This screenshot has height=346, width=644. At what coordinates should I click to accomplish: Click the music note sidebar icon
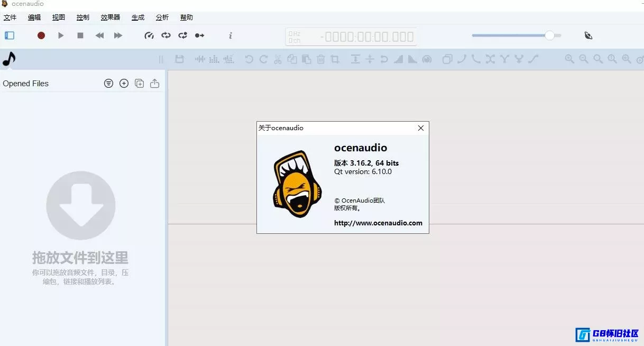[9, 59]
